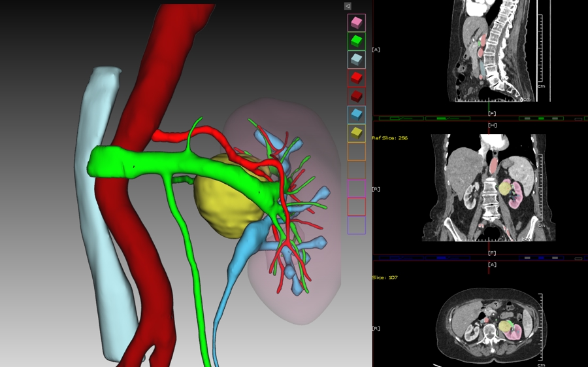588x367 pixels.
Task: Select the bright red artery cube icon
Action: coord(356,78)
